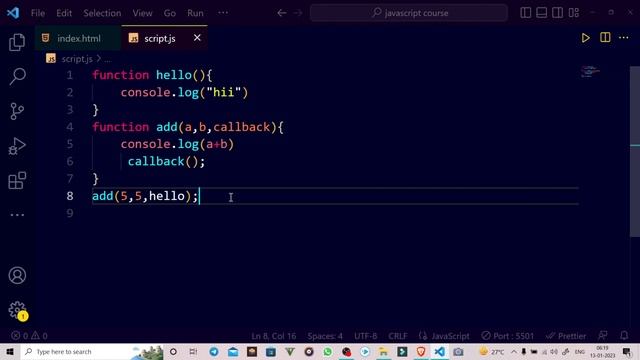This screenshot has width=640, height=360.
Task: Close the script.js tab
Action: [197, 38]
